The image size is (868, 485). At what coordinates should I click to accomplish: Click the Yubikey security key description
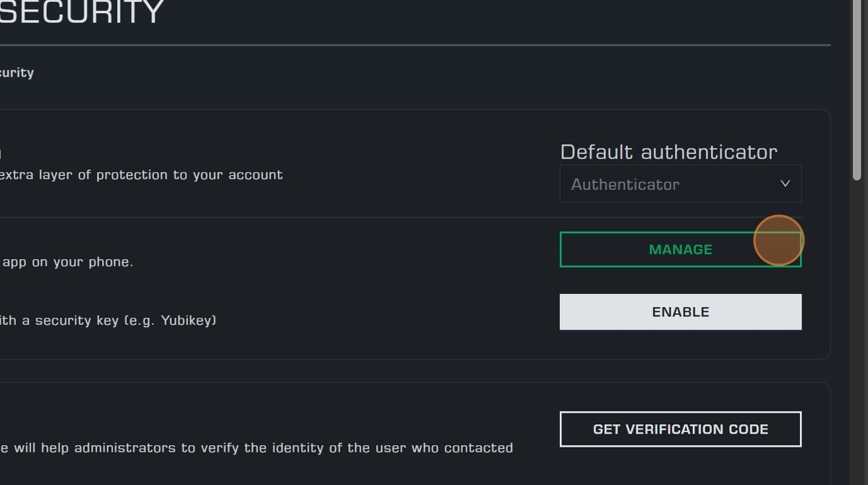coord(109,320)
